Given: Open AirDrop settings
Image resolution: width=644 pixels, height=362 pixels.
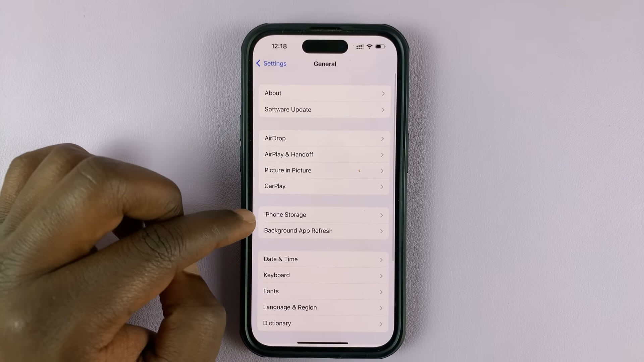Looking at the screenshot, I should pyautogui.click(x=324, y=138).
